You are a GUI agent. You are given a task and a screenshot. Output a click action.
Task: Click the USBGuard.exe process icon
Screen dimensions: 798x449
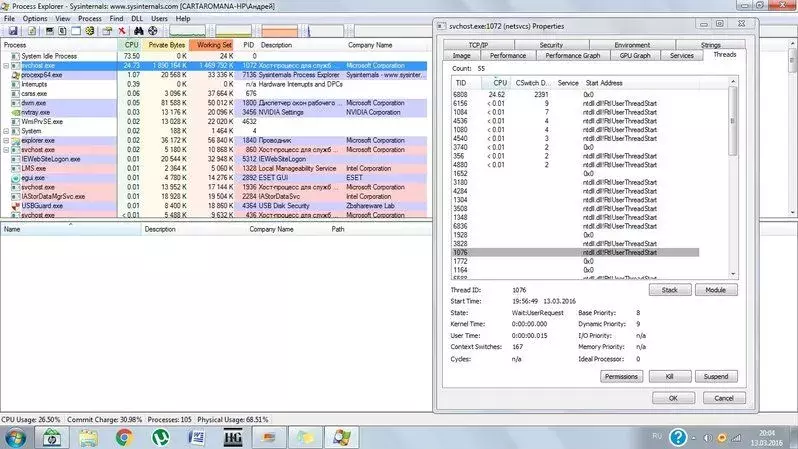pos(16,206)
